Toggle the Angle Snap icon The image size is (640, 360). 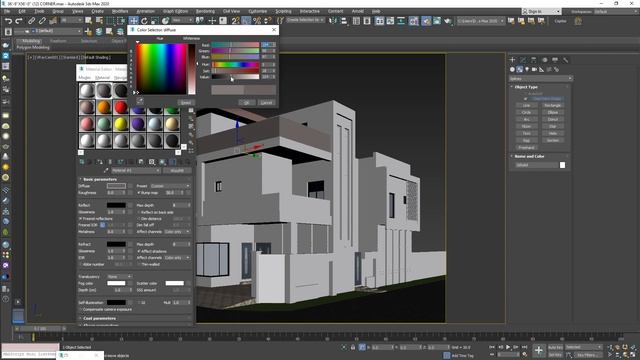[246, 20]
